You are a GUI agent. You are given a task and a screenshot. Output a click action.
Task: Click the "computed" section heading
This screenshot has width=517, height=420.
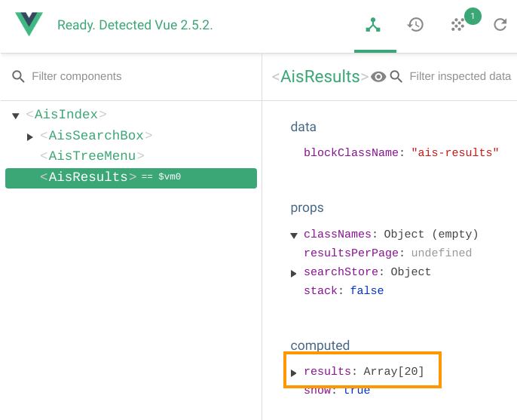pyautogui.click(x=320, y=345)
